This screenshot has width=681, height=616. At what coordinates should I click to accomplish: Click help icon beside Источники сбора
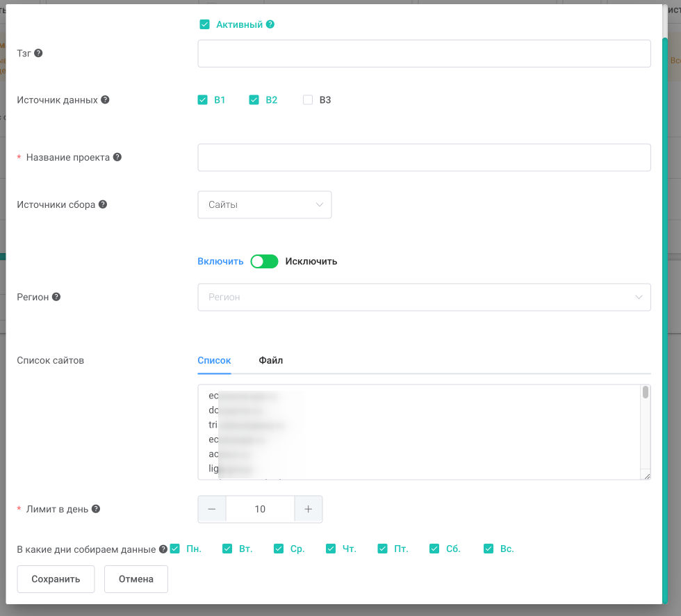click(103, 204)
